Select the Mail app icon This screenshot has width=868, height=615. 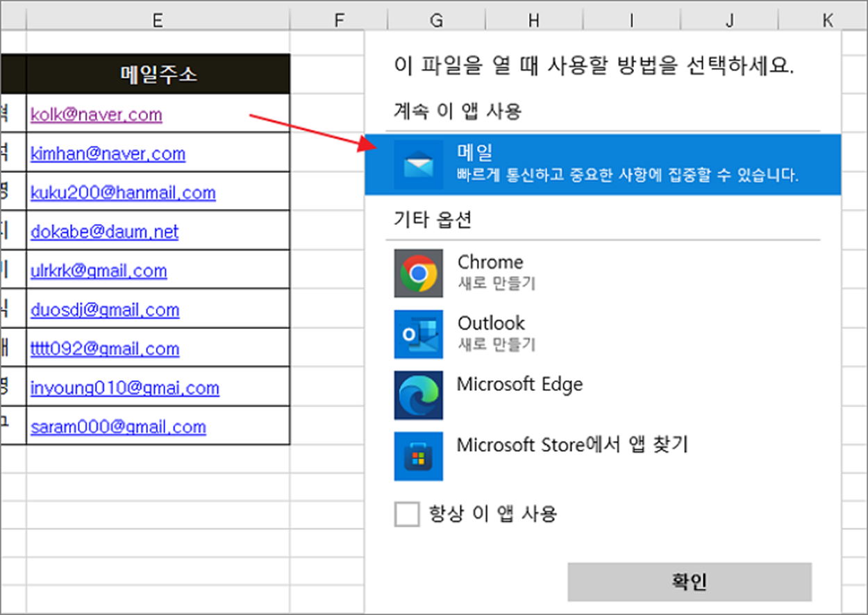coord(419,165)
